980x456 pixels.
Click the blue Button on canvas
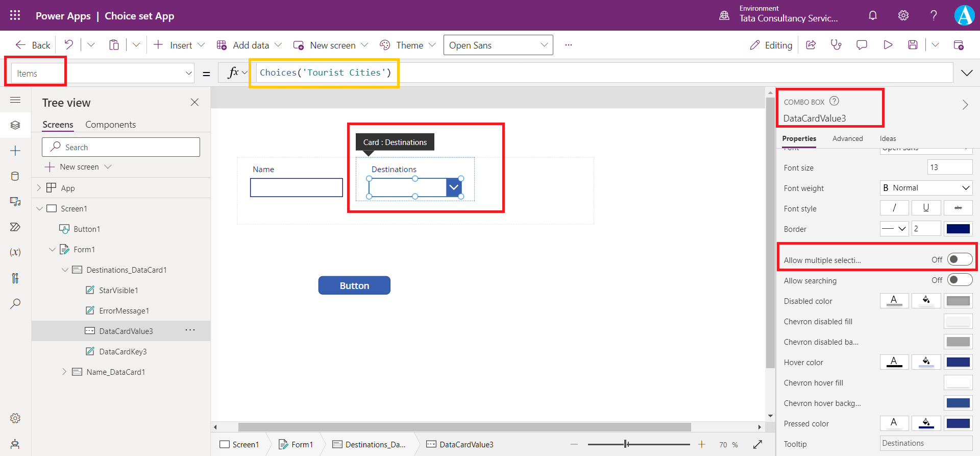[x=354, y=285]
